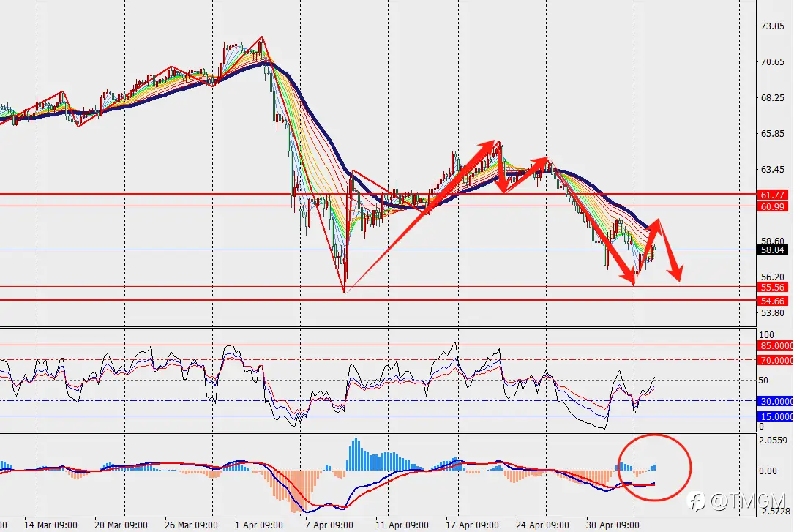The width and height of the screenshot is (794, 532).
Task: Click the blue 15.0000 oversold level tag
Action: [x=775, y=416]
